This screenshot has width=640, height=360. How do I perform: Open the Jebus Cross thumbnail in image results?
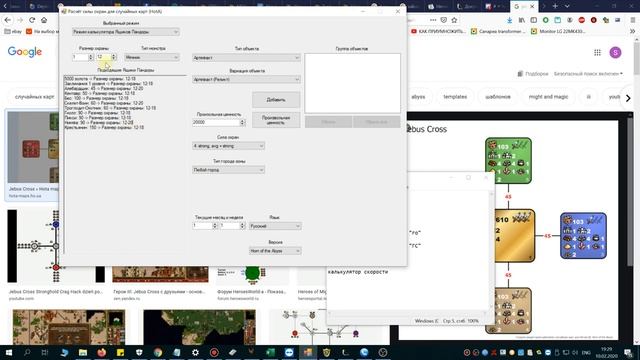pyautogui.click(x=33, y=147)
